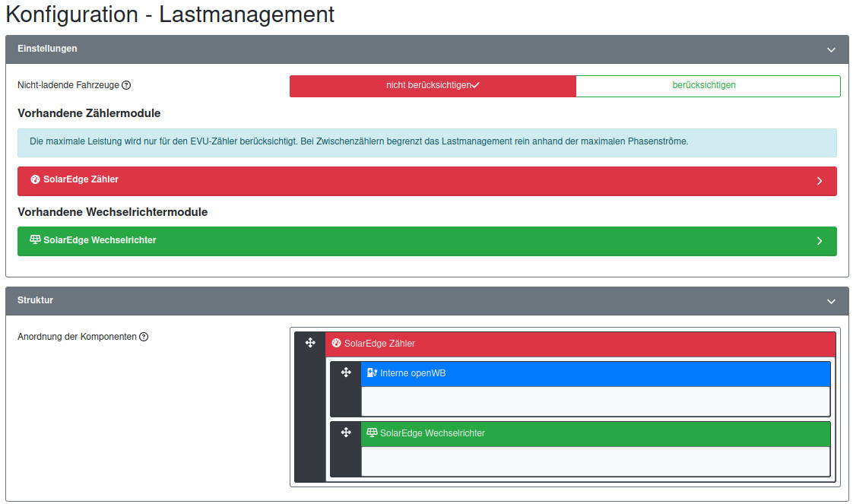Screen dimensions: 853x504
Task: Expand SolarEdge Wechselrichter module chevron
Action: pyautogui.click(x=820, y=241)
